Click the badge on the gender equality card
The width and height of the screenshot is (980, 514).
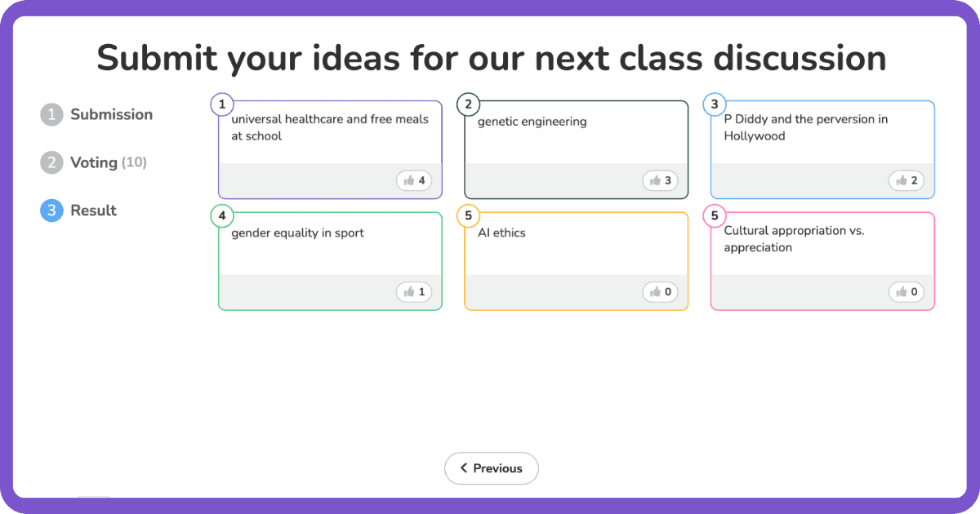[221, 215]
